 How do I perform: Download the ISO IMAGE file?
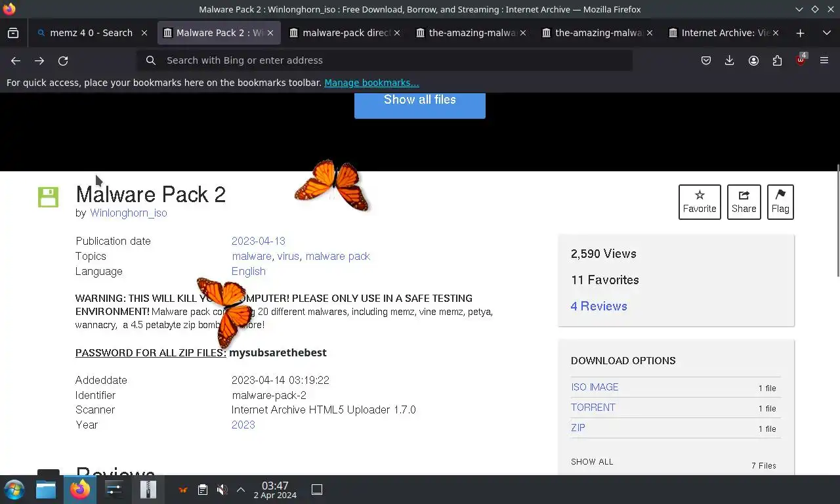click(x=595, y=387)
